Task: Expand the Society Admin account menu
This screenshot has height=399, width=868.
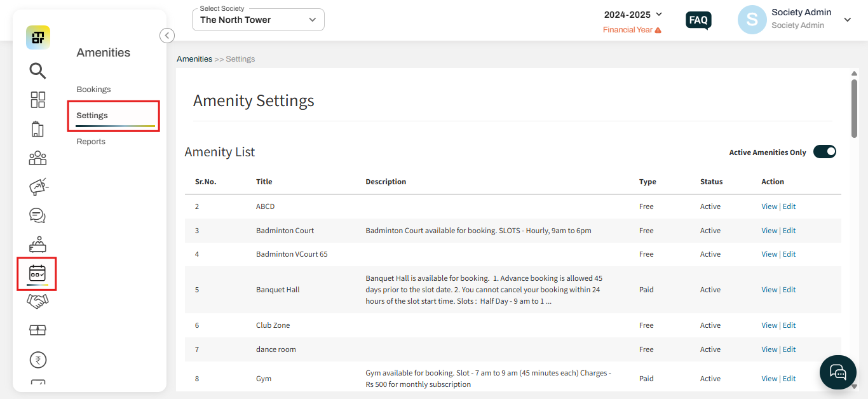Action: pyautogui.click(x=847, y=20)
